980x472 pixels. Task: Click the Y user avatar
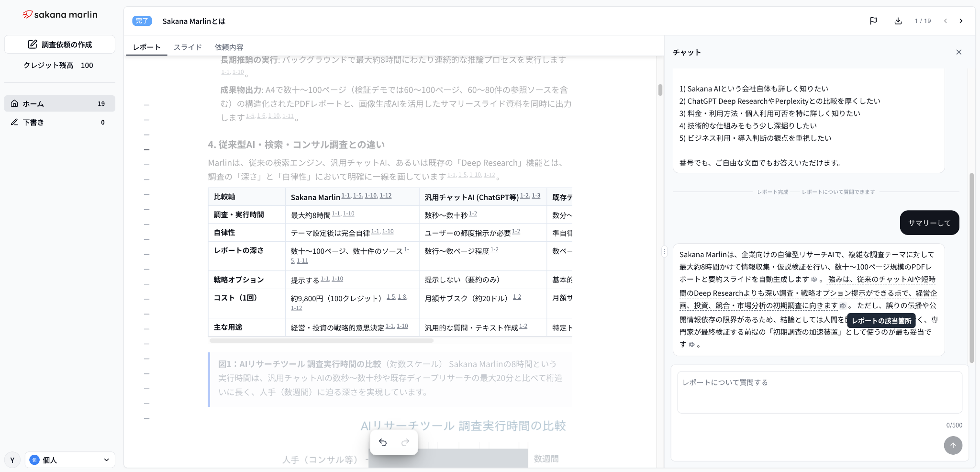[x=12, y=460]
